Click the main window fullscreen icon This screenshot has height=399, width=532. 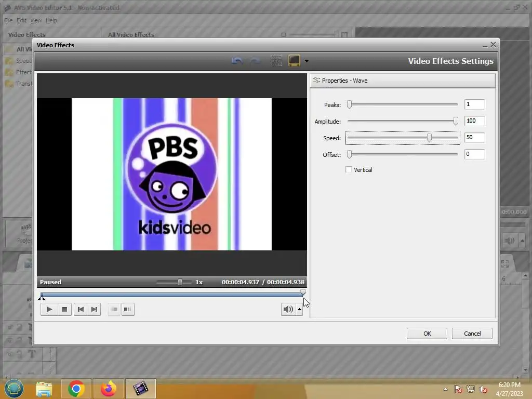[x=505, y=263]
